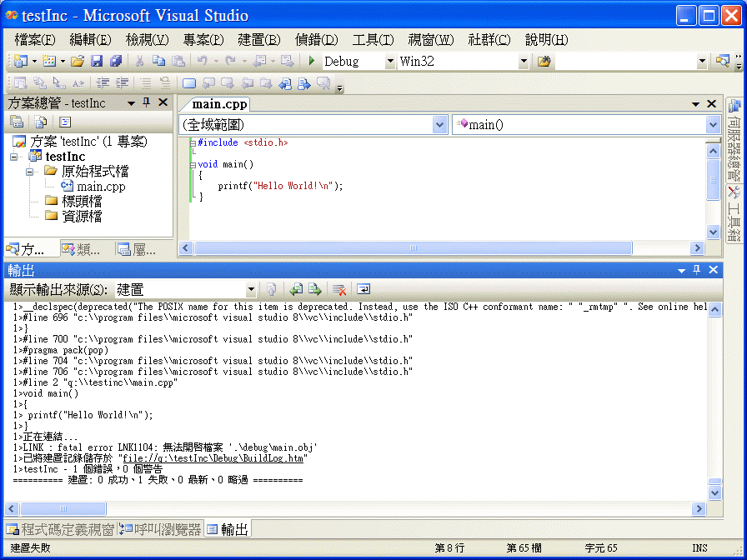Click the Clear All Bookmarks icon
This screenshot has width=747, height=560.
(323, 83)
